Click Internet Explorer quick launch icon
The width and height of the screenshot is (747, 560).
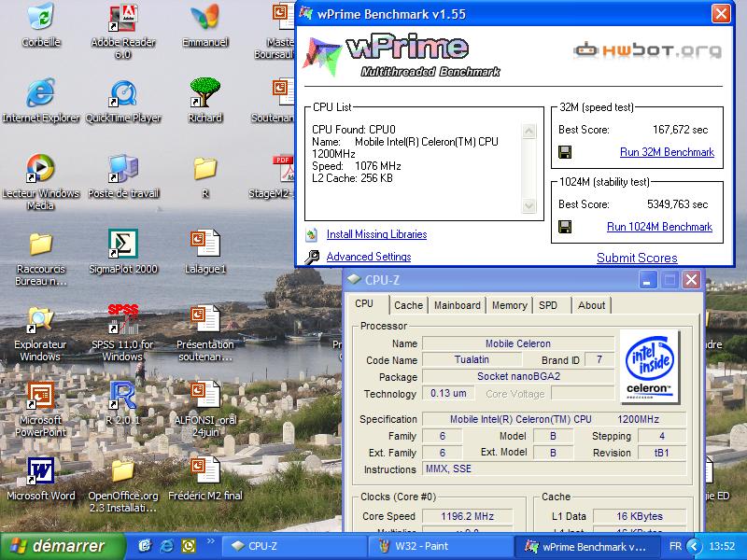pos(166,546)
